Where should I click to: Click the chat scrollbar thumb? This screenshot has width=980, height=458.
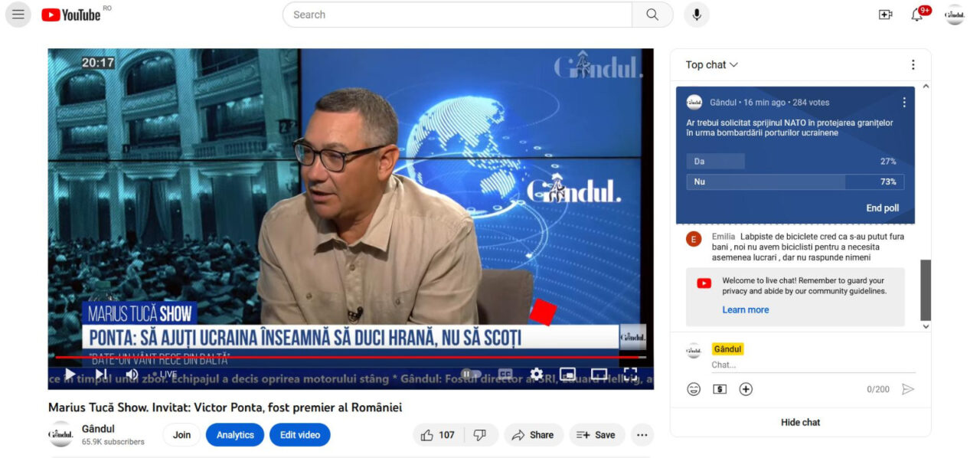click(x=926, y=290)
